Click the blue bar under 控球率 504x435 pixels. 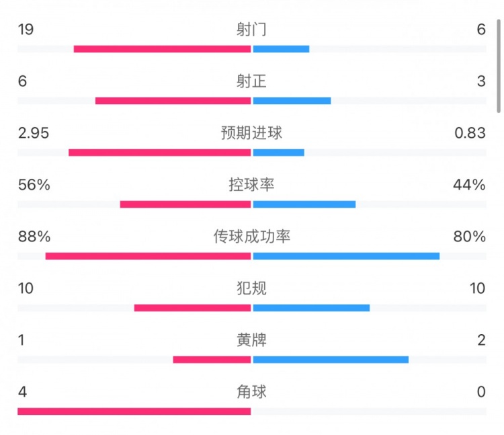304,204
